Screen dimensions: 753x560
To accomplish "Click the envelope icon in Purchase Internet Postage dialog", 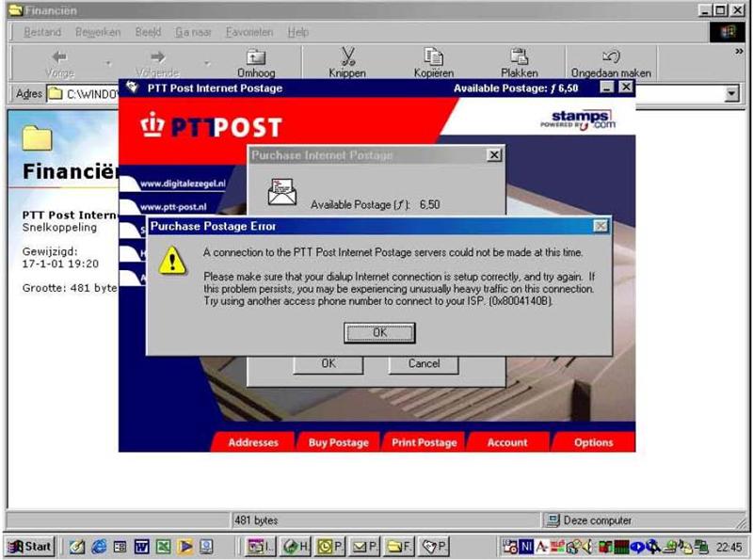I will click(281, 192).
